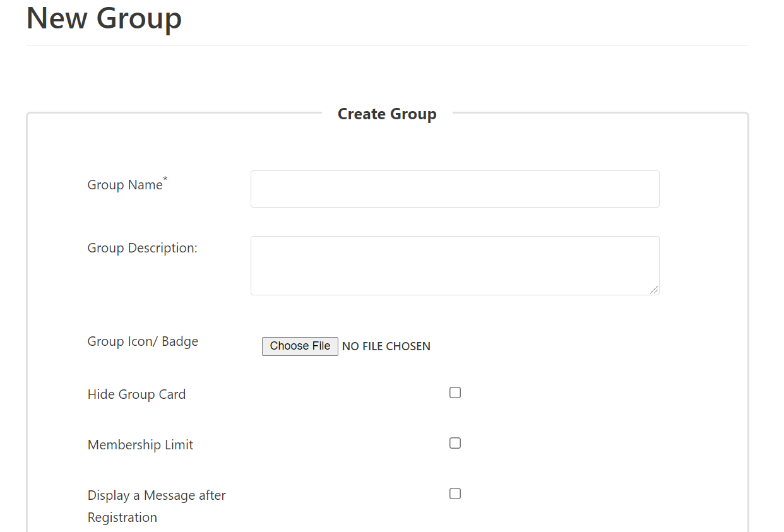
Task: Click the description box resize handle
Action: tap(655, 291)
